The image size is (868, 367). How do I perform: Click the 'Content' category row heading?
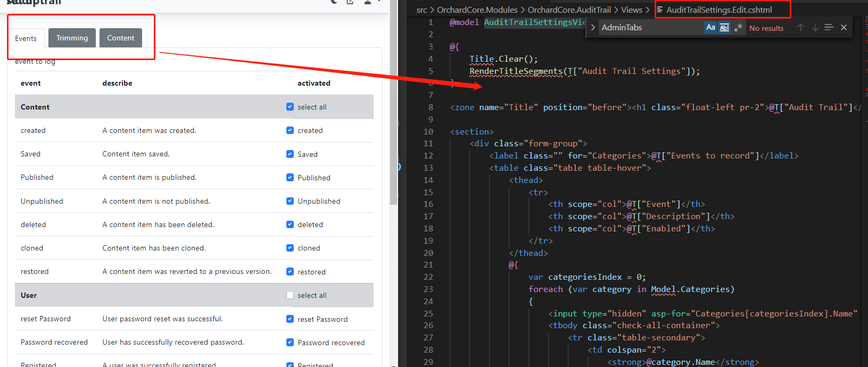tap(35, 107)
